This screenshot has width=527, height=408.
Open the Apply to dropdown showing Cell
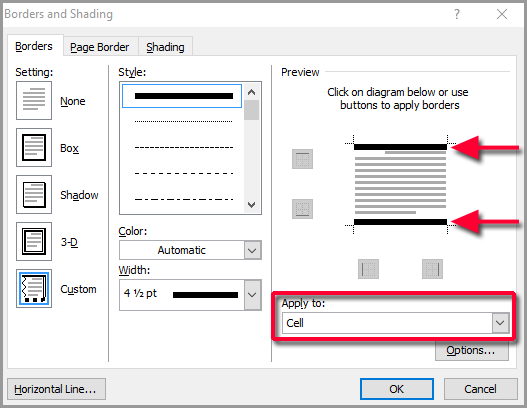(396, 323)
